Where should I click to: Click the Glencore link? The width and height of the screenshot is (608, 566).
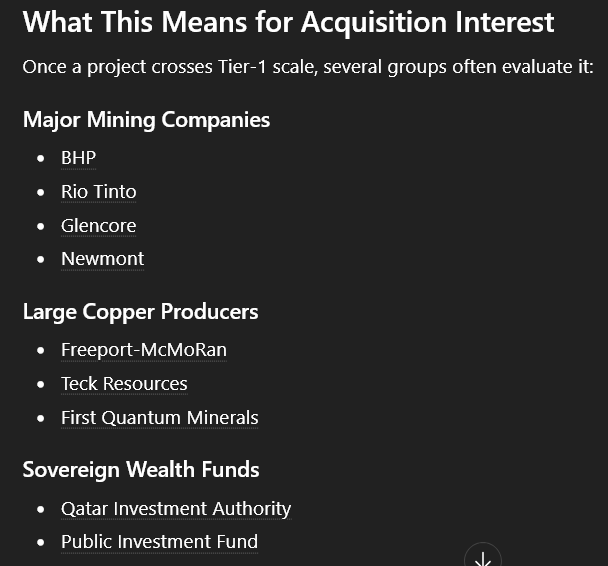(x=98, y=226)
